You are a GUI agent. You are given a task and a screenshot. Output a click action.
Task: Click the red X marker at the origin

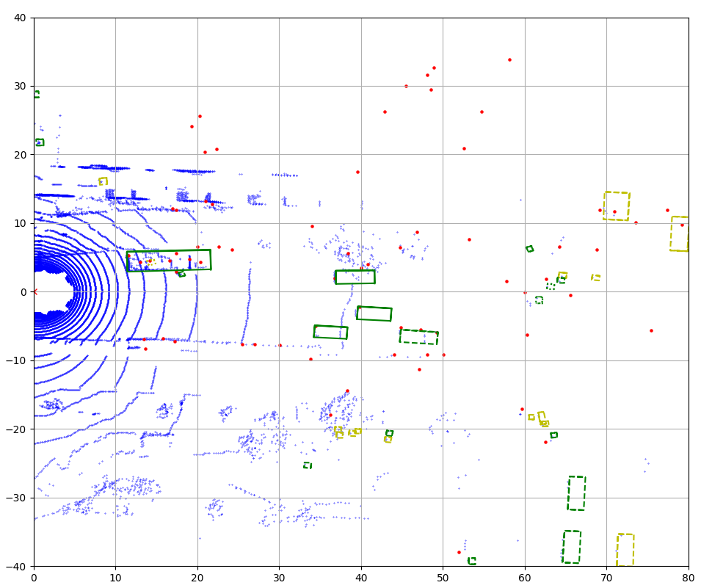tap(35, 292)
